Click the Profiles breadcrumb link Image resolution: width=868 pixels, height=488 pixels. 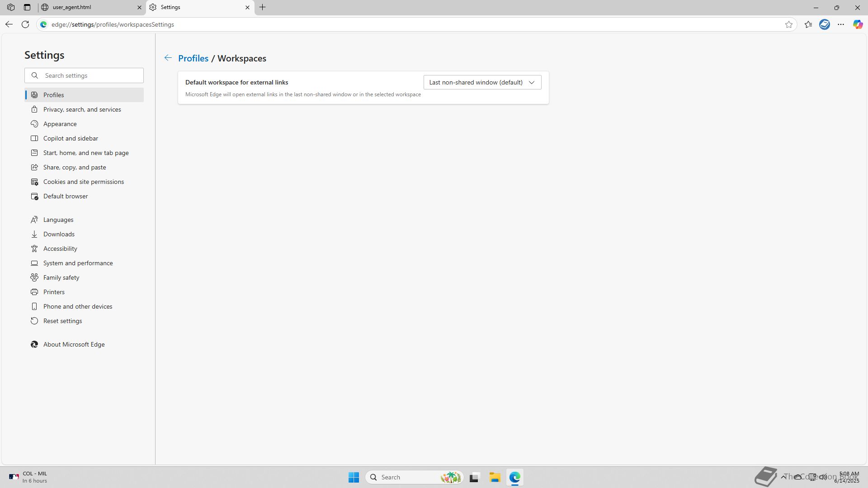pos(193,58)
